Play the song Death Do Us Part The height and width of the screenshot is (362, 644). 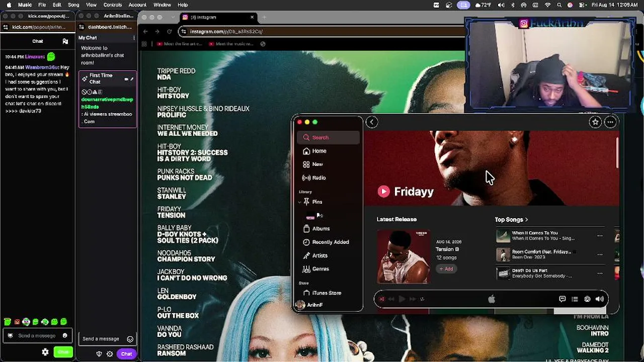click(x=503, y=274)
